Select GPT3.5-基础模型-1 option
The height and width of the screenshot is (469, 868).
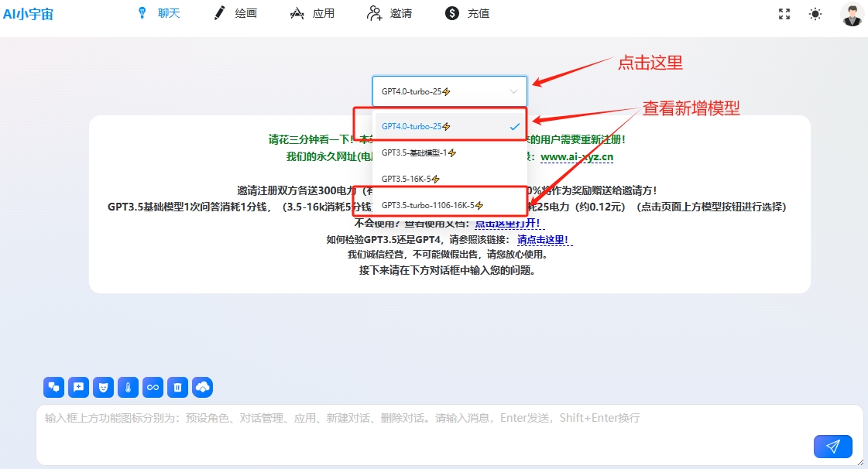point(450,152)
